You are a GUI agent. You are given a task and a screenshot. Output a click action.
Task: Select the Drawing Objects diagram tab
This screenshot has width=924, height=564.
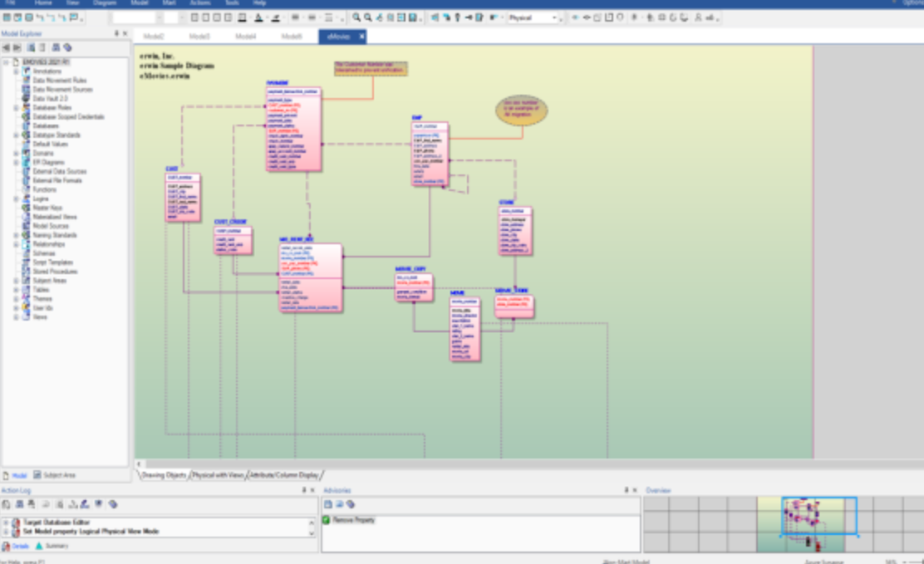pos(164,475)
